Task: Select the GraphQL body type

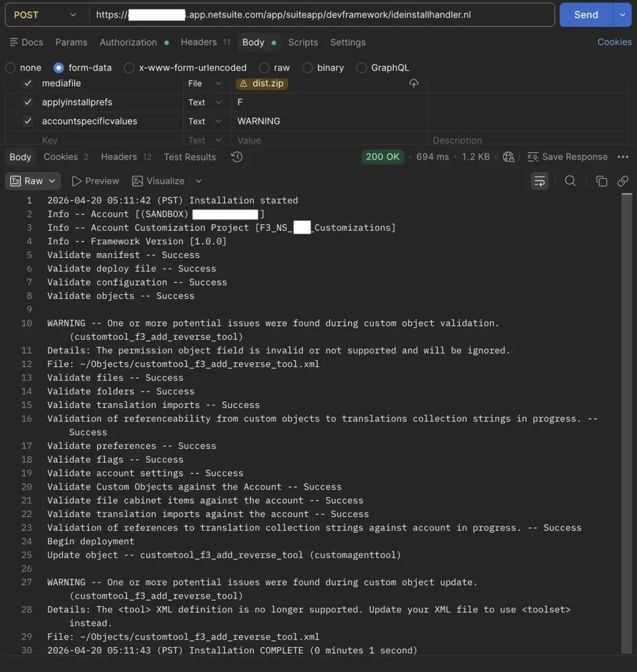Action: click(361, 68)
